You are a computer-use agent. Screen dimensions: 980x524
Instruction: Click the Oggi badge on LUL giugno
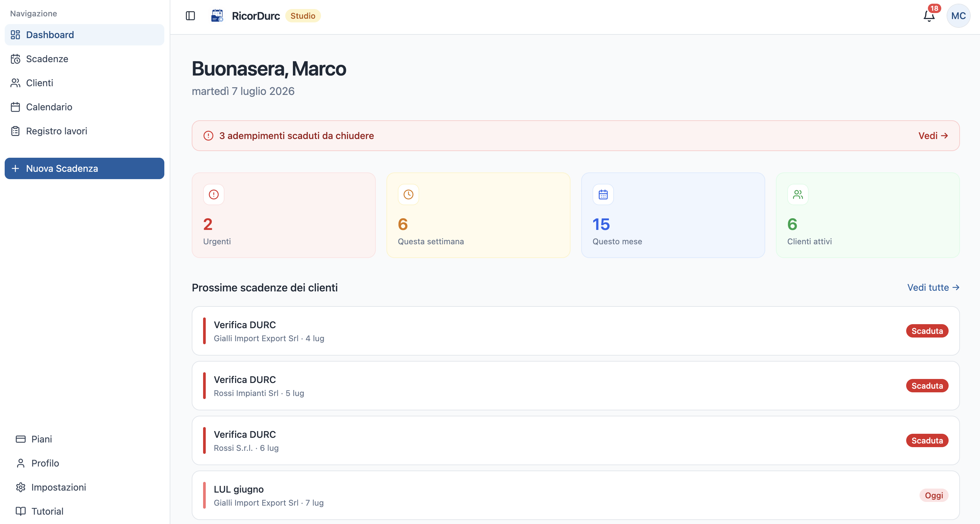point(934,495)
